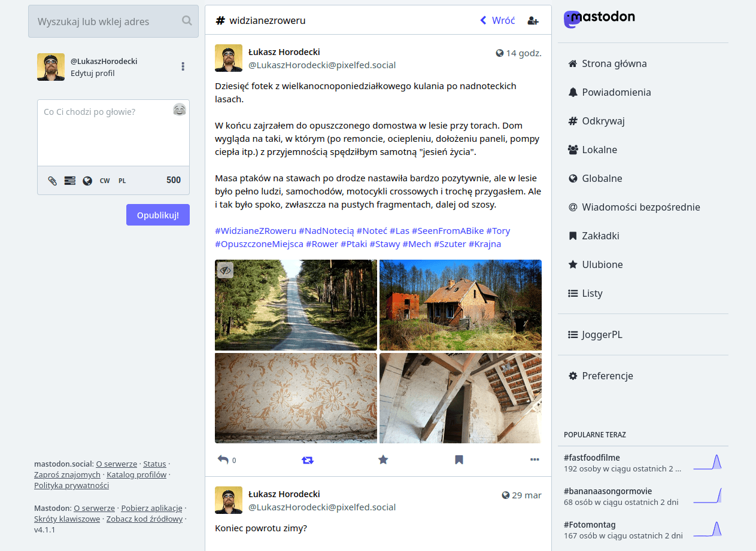Open Skróty klawiszowe link
This screenshot has height=551, width=756.
pos(67,519)
